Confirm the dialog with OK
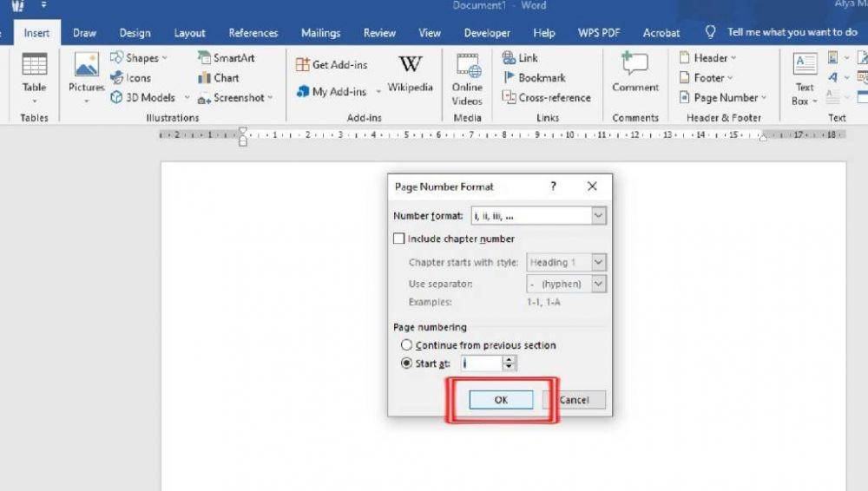 tap(501, 400)
